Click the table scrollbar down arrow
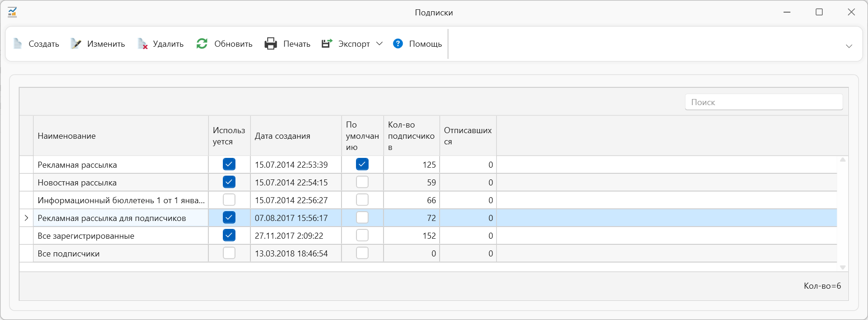The width and height of the screenshot is (868, 320). pyautogui.click(x=843, y=267)
